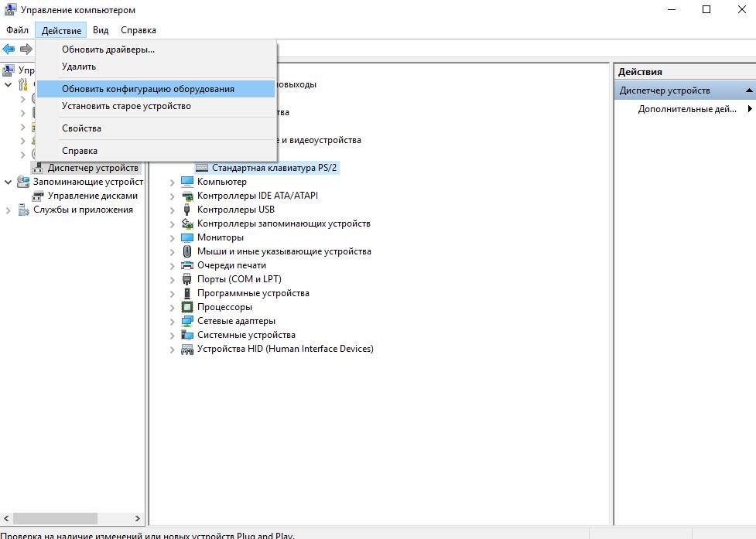Screen dimensions: 756x539
Task: Collapse Диспетчер устройств actions header
Action: [748, 90]
